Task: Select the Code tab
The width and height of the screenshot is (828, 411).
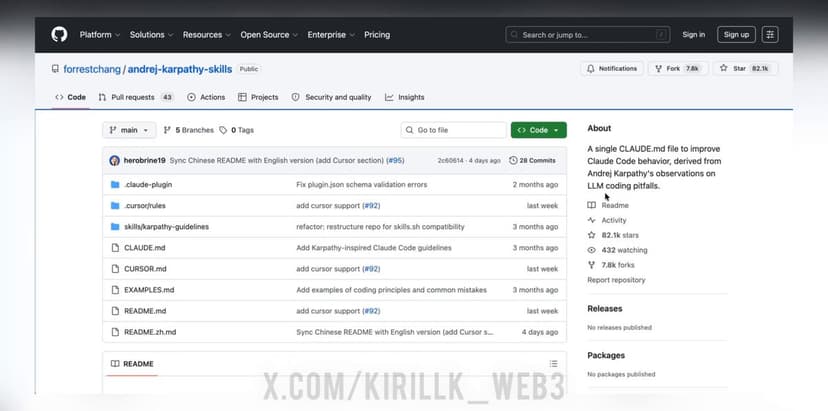Action: [70, 97]
